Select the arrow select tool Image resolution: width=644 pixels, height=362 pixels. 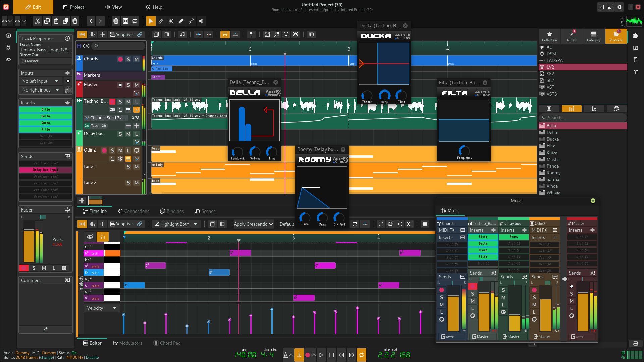[151, 21]
